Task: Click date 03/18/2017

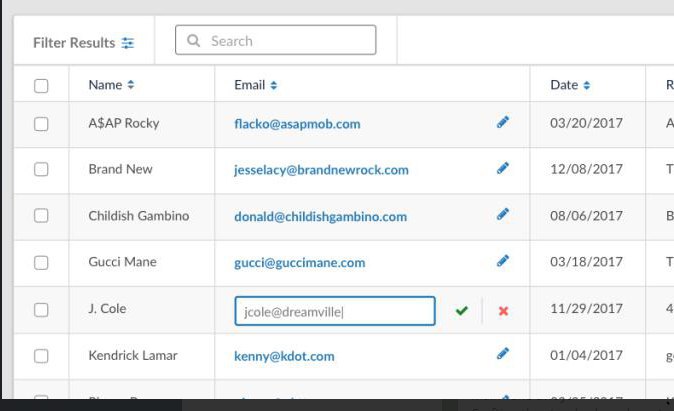Action: (586, 262)
